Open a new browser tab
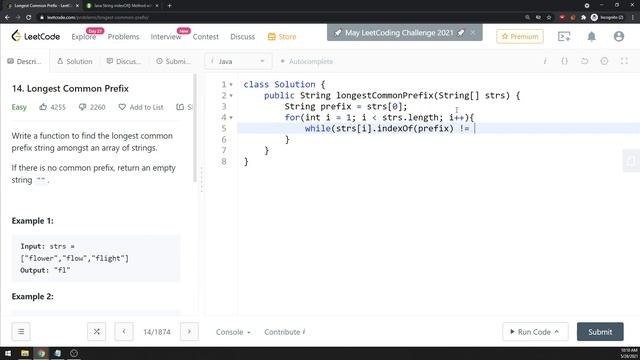This screenshot has height=360, width=640. 169,6
